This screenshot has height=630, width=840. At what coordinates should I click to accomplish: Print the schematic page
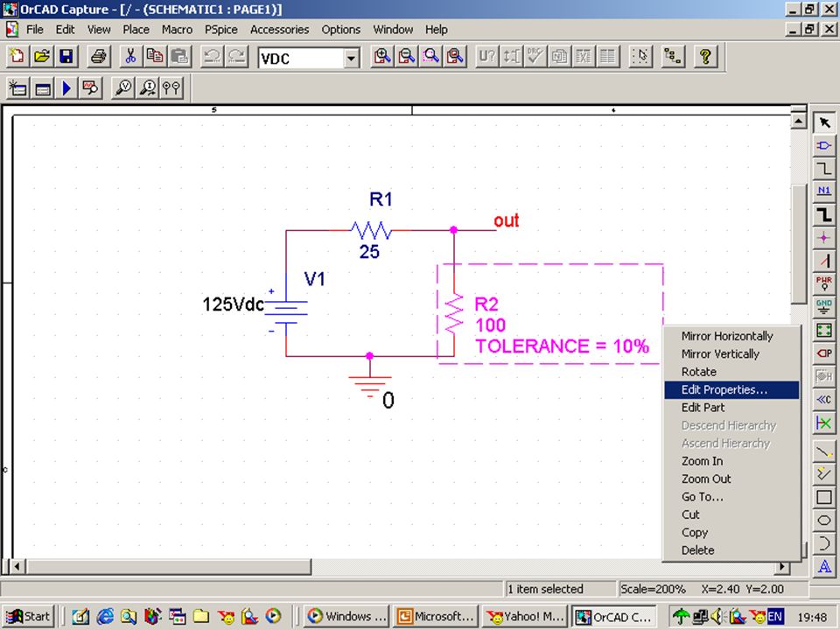click(x=99, y=56)
